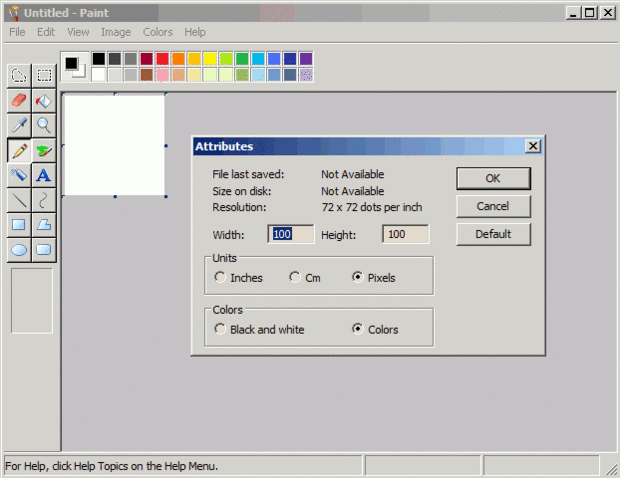
Task: Select the Ellipse tool
Action: [19, 250]
